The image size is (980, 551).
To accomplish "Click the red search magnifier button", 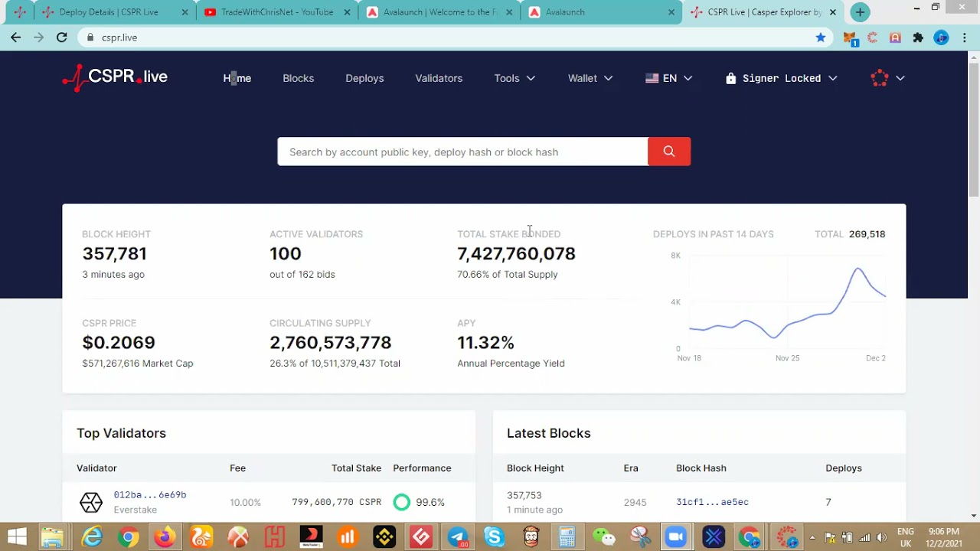I will (x=669, y=152).
